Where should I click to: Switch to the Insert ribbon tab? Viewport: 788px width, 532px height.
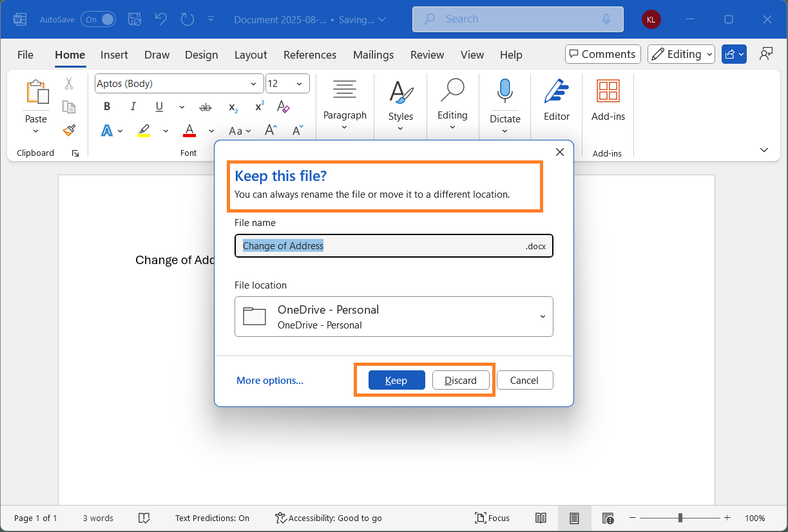coord(114,55)
